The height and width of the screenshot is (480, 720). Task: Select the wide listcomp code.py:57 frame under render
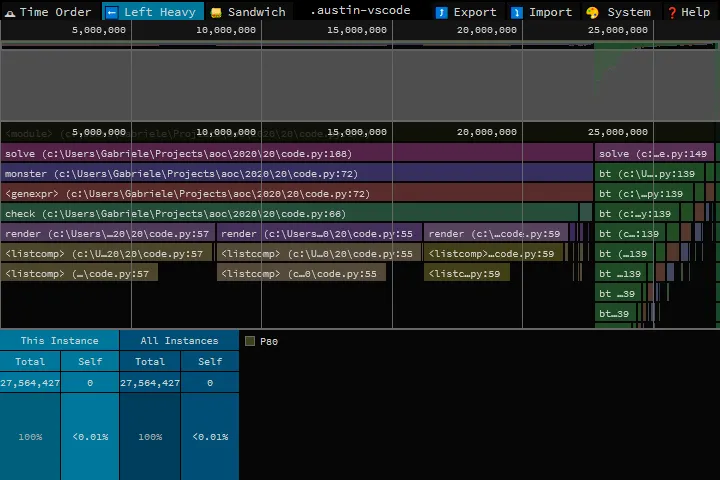point(107,254)
